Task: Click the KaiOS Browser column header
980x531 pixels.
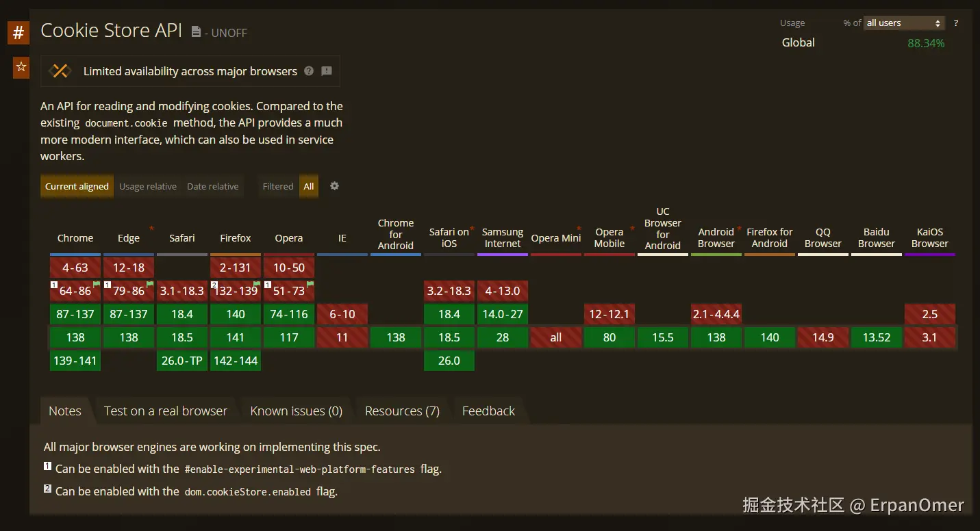Action: (x=930, y=237)
